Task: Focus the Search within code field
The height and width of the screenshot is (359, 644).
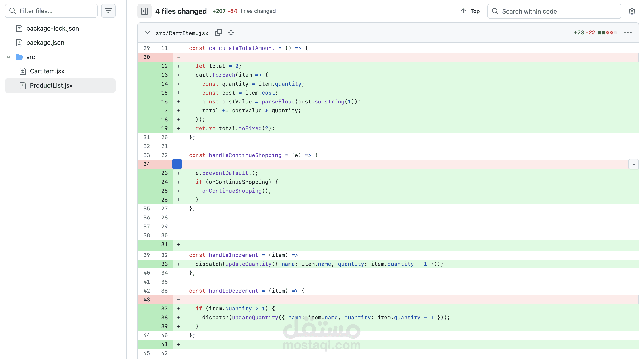Action: point(557,11)
